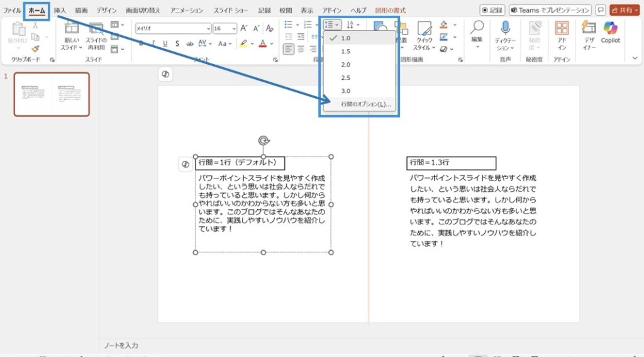Decrease font size with small A icon
Screen dimensions: 644x357
point(257,28)
